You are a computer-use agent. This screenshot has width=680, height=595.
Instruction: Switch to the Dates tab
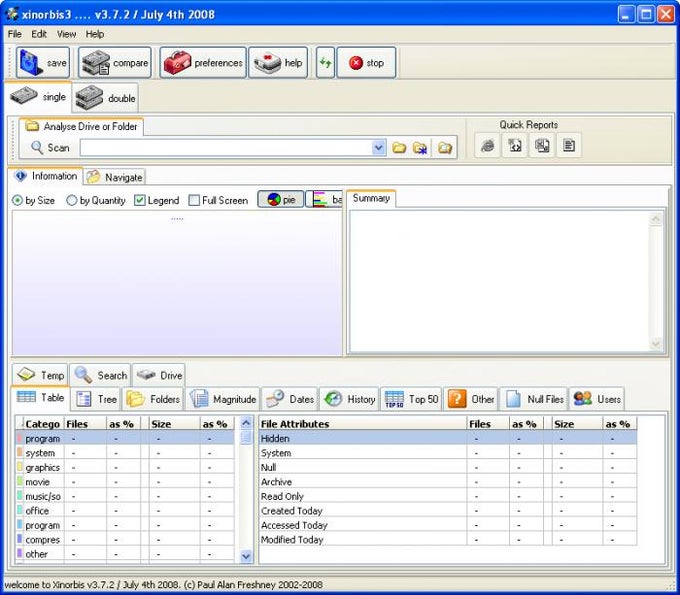pos(290,399)
